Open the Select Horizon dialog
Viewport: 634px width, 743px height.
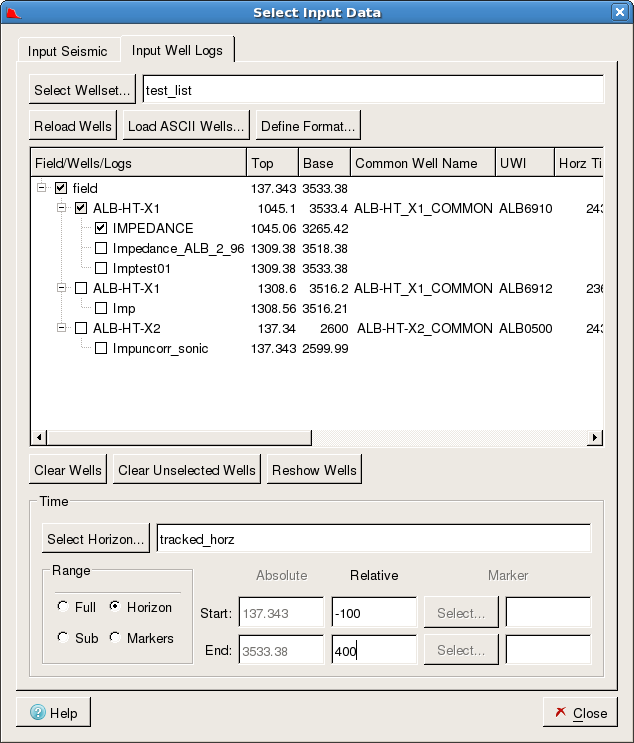click(x=96, y=539)
